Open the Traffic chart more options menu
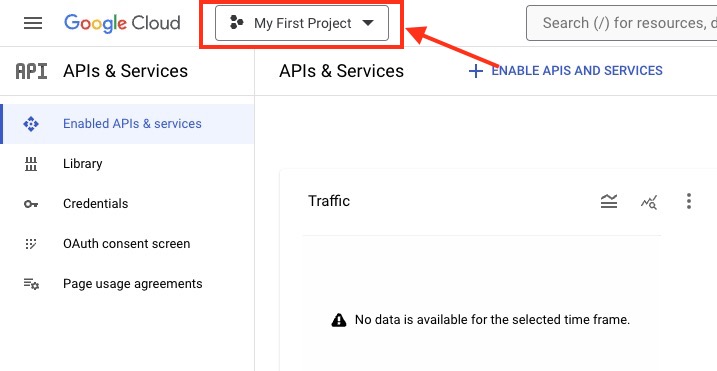Image resolution: width=717 pixels, height=371 pixels. pos(689,201)
